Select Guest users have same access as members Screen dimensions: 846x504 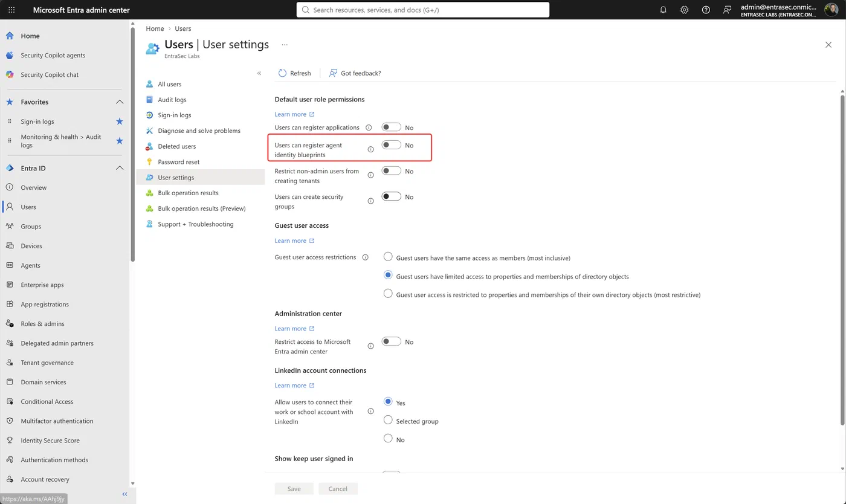(x=388, y=257)
